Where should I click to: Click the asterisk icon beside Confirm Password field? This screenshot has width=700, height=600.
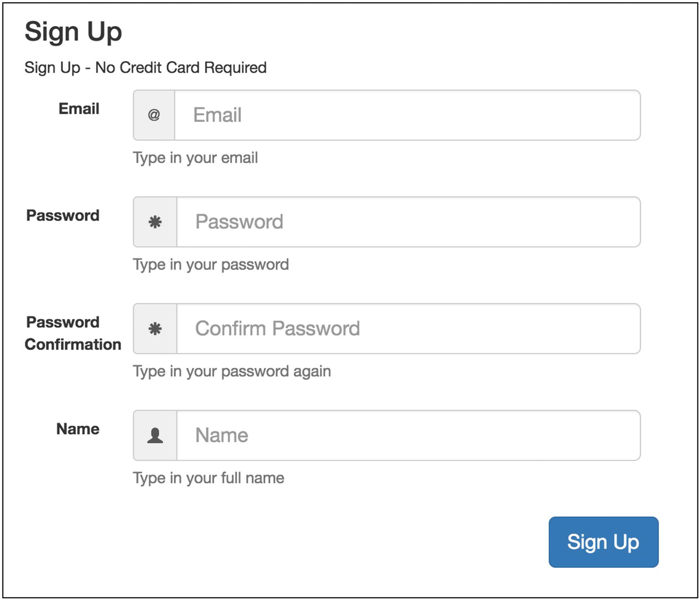tap(155, 329)
